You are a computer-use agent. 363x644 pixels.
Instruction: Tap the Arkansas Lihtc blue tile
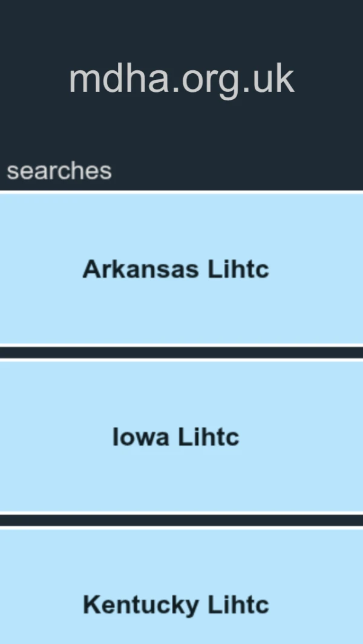pos(181,268)
